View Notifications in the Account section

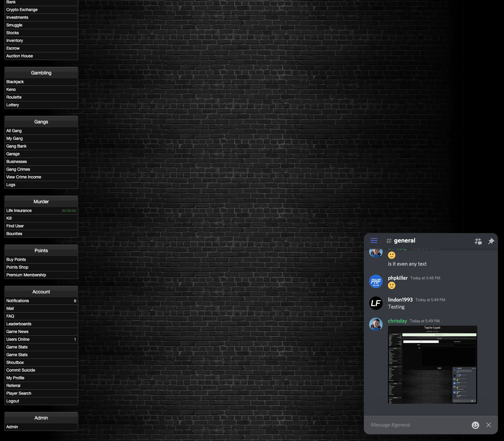tap(17, 301)
